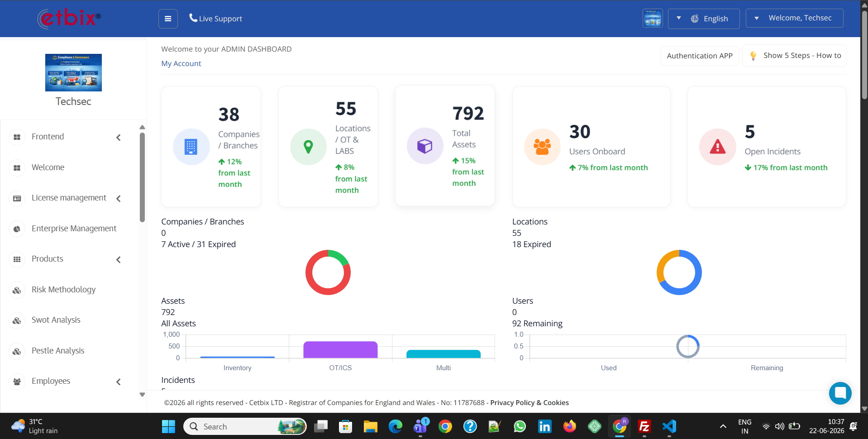
Task: Click the red segment of Companies donut chart
Action: tap(315, 284)
